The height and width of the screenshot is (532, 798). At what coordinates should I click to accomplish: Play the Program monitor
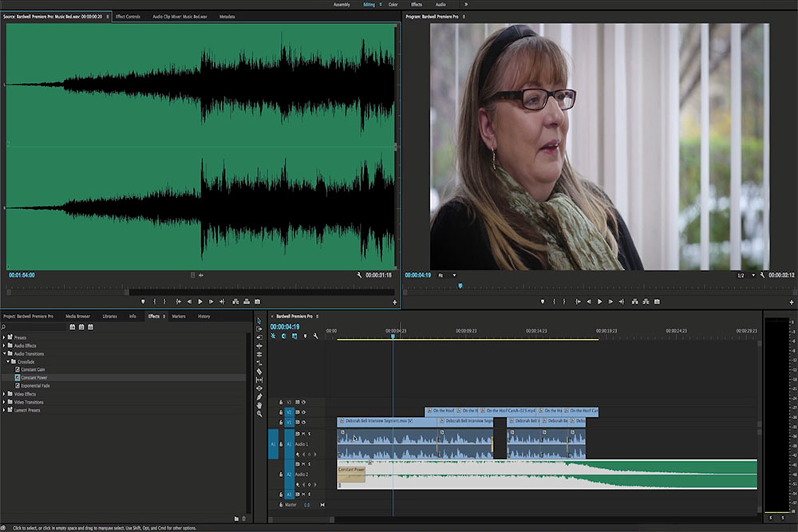pyautogui.click(x=599, y=301)
